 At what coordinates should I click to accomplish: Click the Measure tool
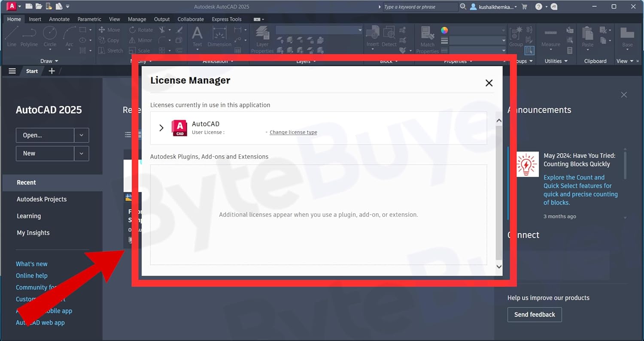[550, 37]
